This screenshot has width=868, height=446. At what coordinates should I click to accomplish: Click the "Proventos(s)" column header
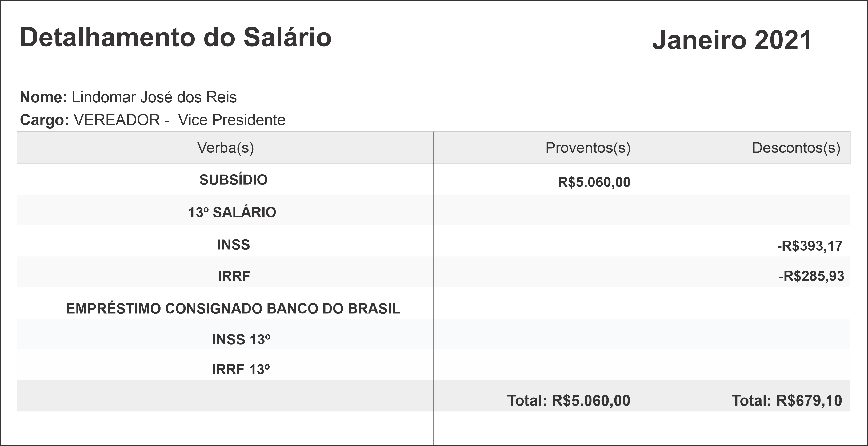(x=588, y=148)
